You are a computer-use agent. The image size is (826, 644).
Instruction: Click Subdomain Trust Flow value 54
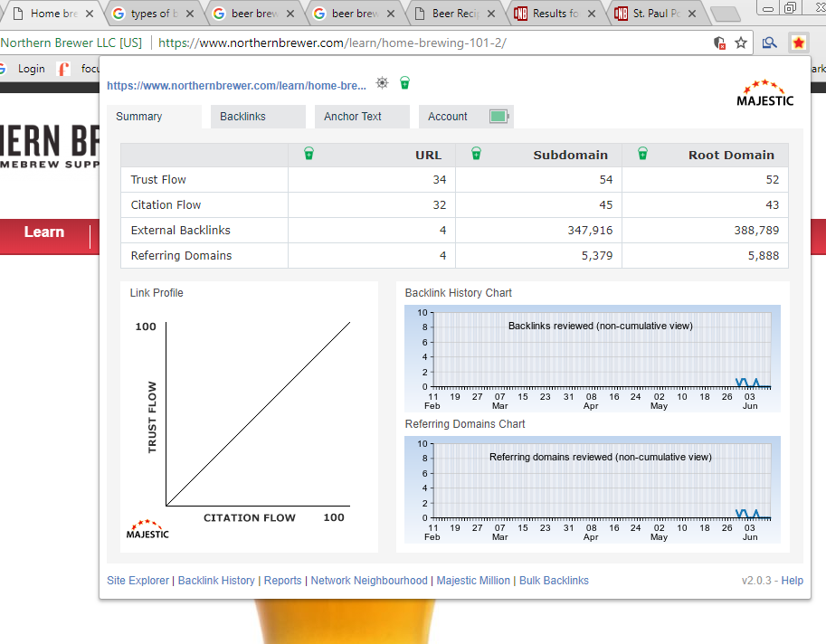(x=606, y=180)
